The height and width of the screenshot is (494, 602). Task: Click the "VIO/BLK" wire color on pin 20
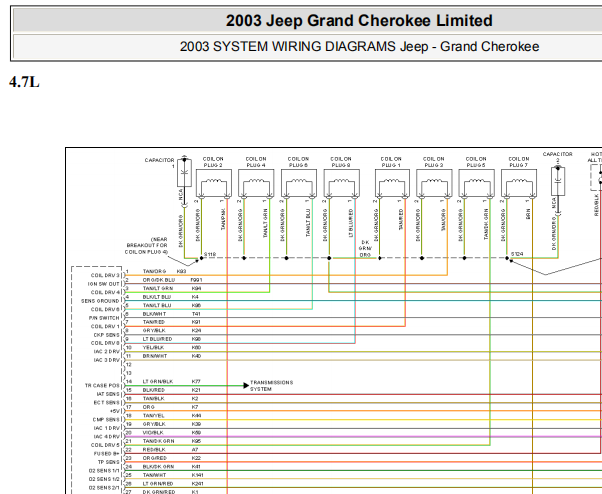coord(153,432)
